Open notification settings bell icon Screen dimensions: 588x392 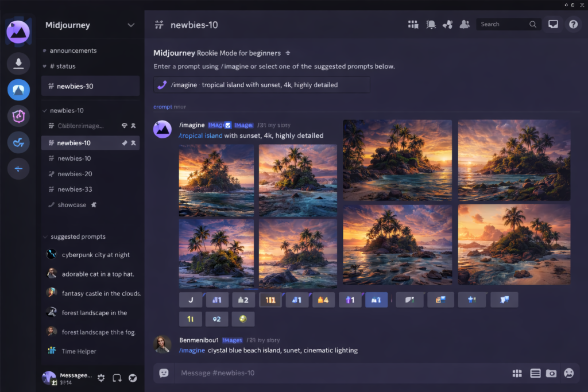[431, 24]
